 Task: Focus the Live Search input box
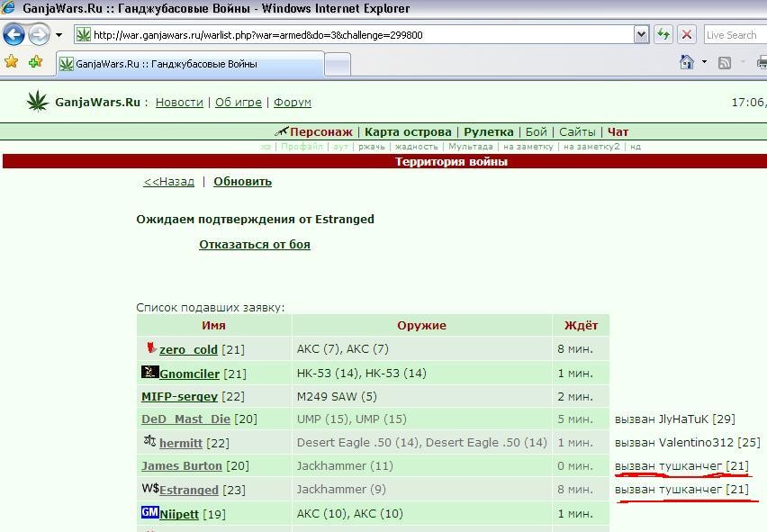pos(735,35)
